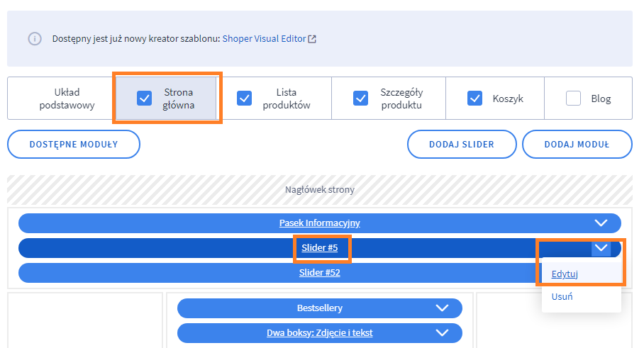
Task: Open the Shoper Visual Editor link
Action: [x=264, y=39]
